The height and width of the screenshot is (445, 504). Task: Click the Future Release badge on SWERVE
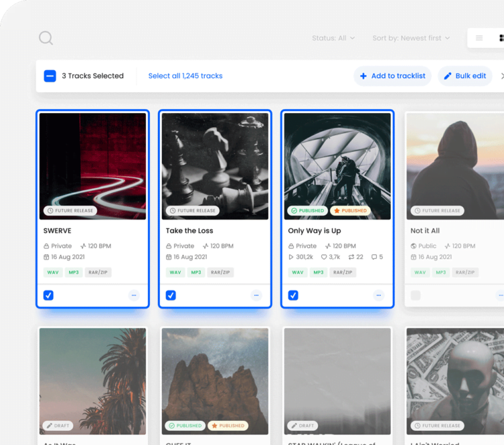tap(71, 210)
